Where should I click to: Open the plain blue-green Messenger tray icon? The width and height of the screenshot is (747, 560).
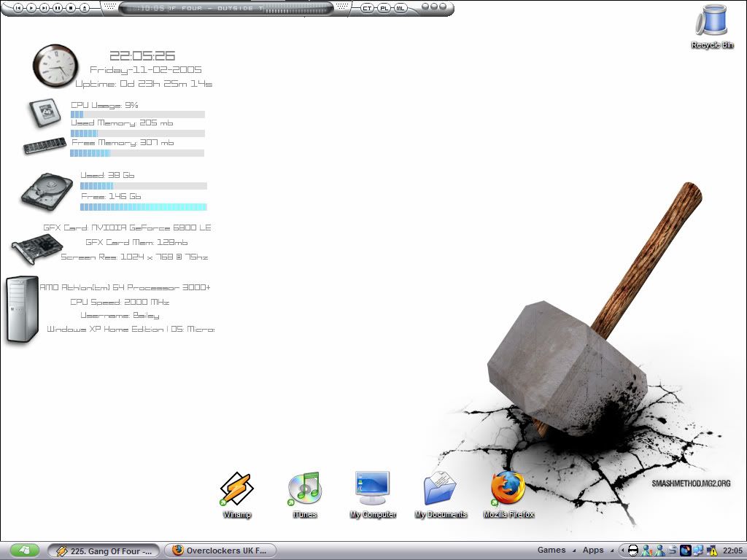pyautogui.click(x=659, y=551)
